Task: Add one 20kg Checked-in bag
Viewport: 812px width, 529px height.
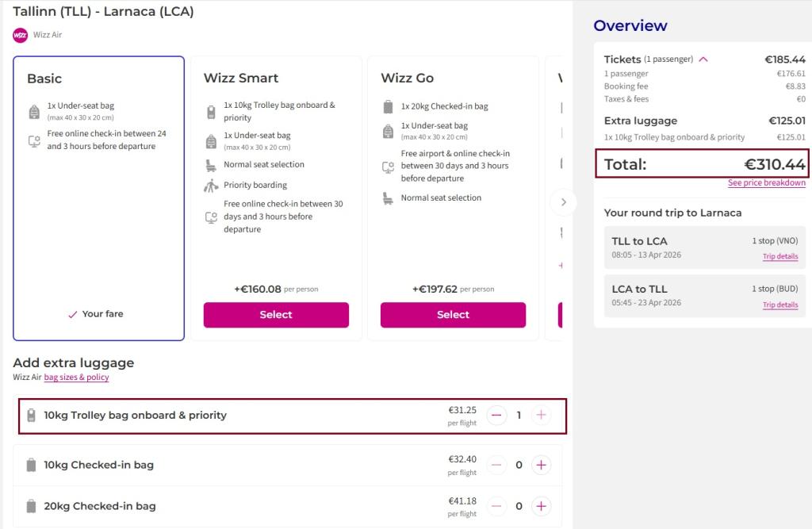Action: click(x=541, y=506)
